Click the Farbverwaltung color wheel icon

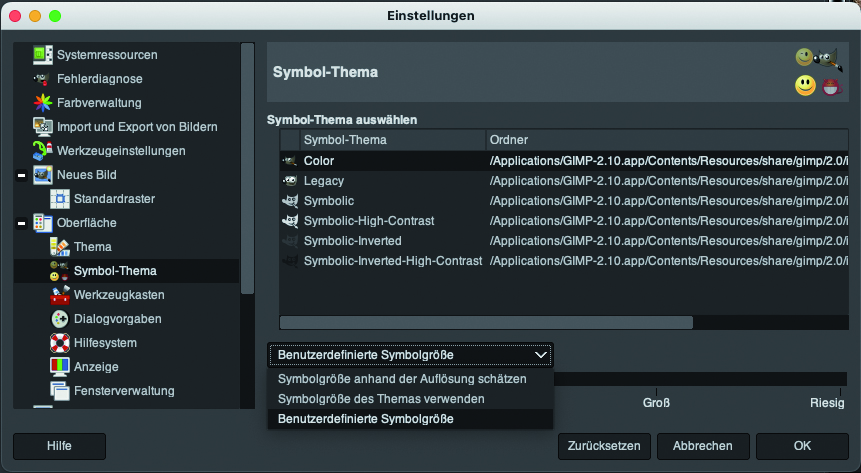pos(42,103)
